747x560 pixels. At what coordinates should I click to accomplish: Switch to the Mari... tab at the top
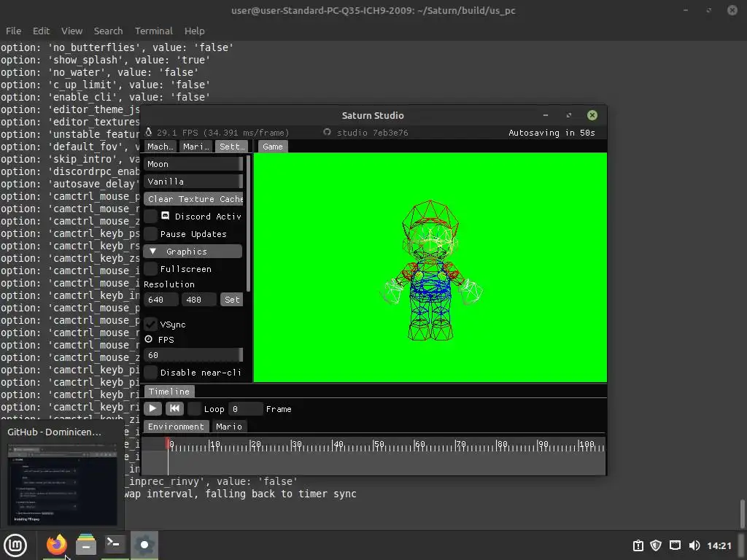pos(196,147)
